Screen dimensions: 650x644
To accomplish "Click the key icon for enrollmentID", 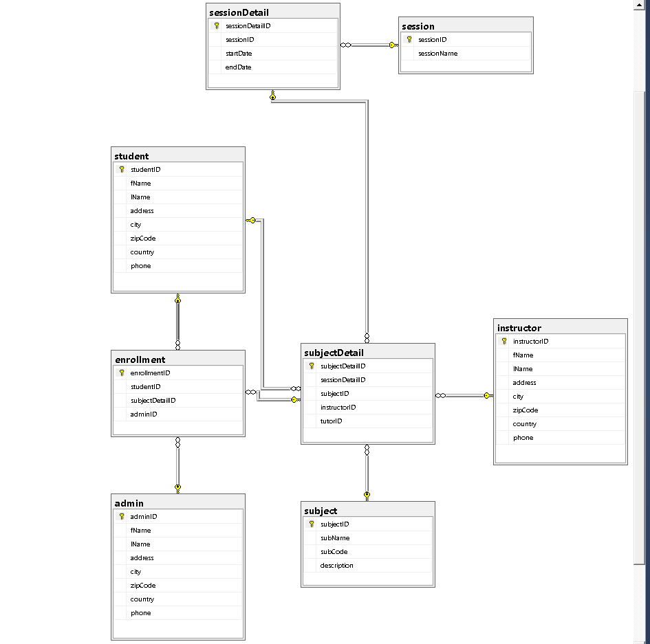I will [122, 373].
